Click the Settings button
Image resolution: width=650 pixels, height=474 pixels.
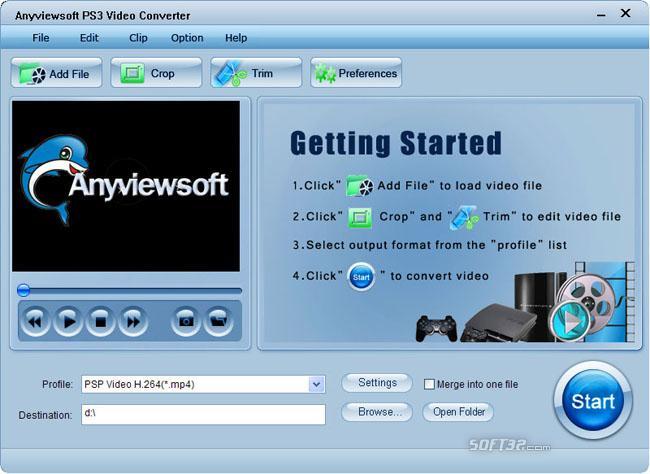pos(377,382)
